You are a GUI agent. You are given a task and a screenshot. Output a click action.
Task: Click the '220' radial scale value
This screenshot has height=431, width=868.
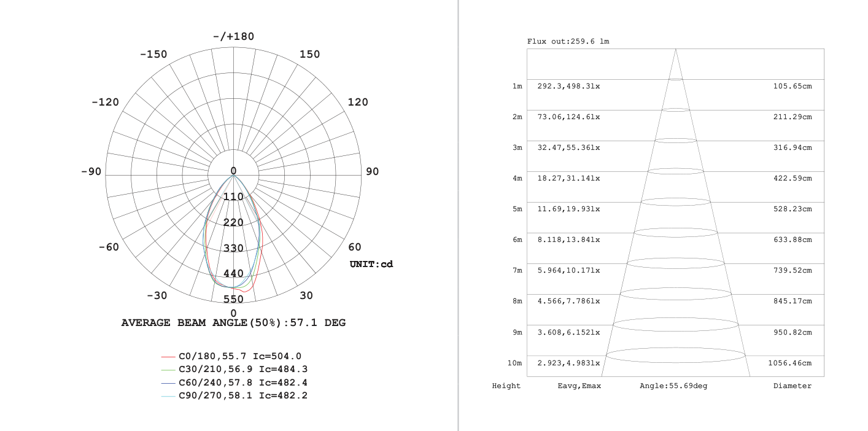click(233, 222)
